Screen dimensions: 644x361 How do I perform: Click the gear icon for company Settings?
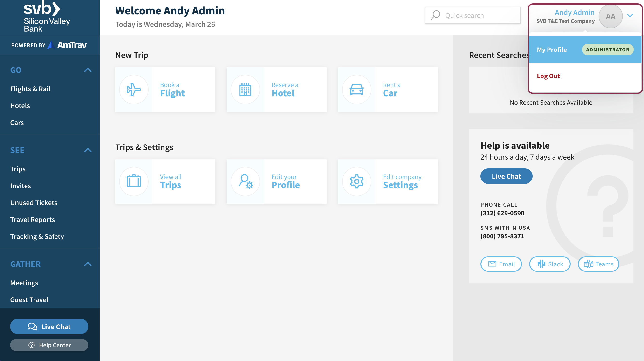point(356,181)
